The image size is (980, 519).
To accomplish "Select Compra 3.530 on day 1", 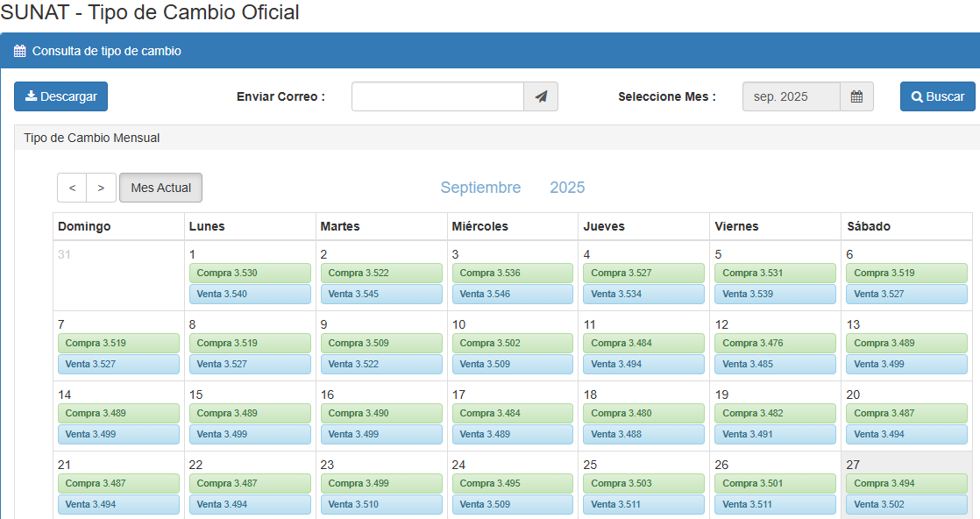I will pyautogui.click(x=250, y=274).
